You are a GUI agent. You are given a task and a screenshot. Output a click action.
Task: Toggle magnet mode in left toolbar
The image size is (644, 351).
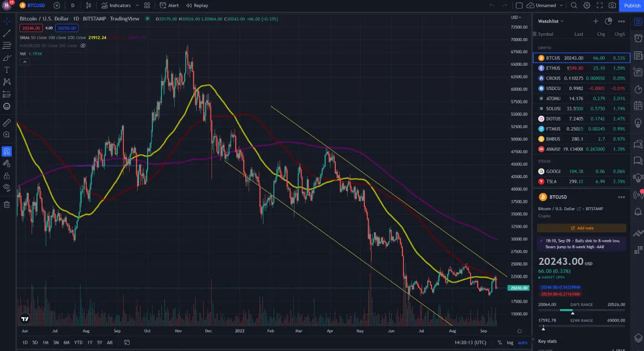(7, 151)
